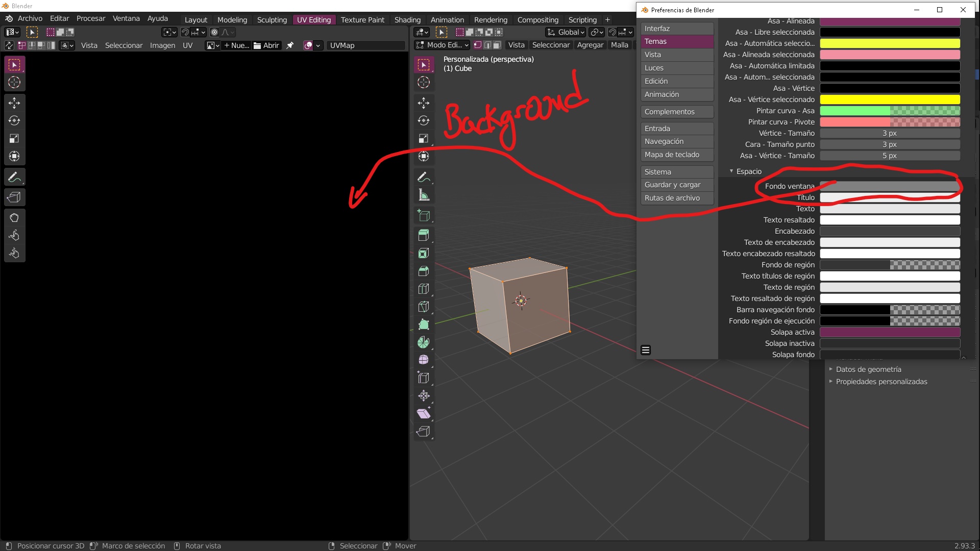Click the pin image icon
Viewport: 980px width, 551px height.
tap(290, 45)
